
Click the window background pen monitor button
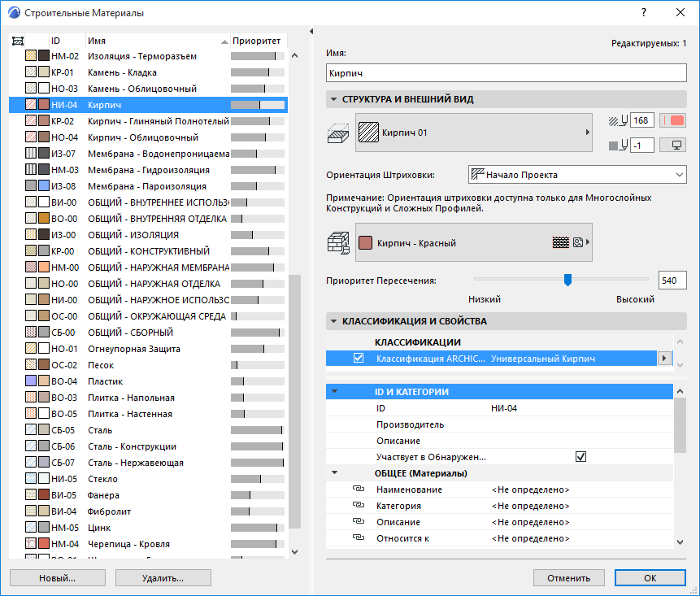click(x=673, y=145)
